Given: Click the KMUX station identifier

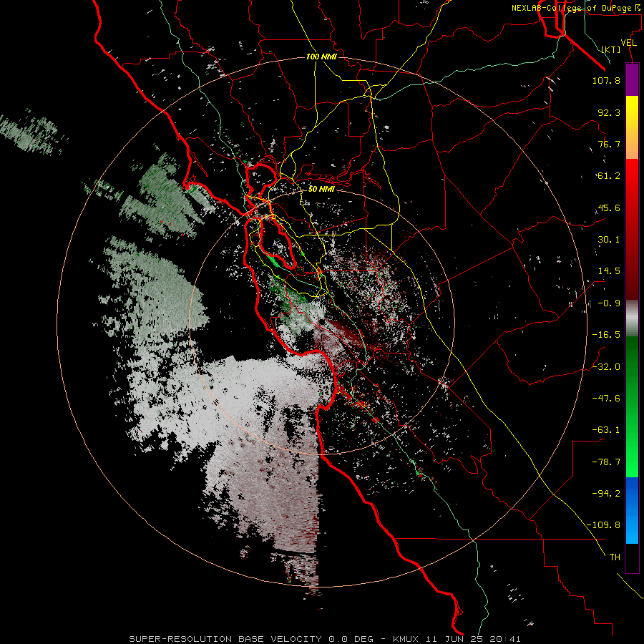Looking at the screenshot, I should tap(406, 639).
